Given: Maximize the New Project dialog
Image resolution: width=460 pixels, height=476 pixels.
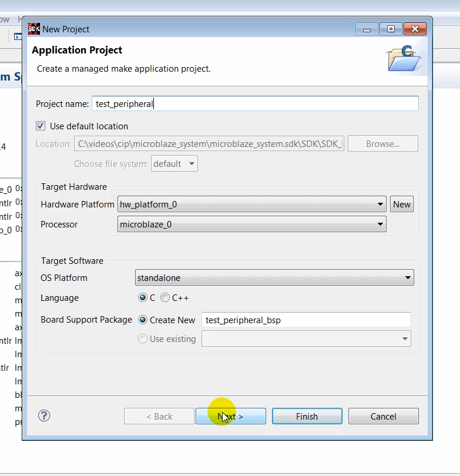Looking at the screenshot, I should click(x=391, y=29).
